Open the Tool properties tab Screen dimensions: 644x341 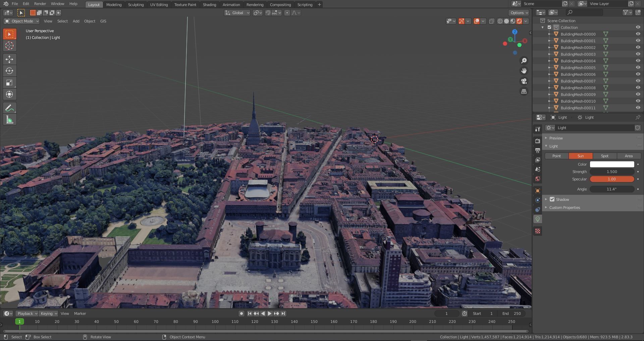click(x=538, y=129)
